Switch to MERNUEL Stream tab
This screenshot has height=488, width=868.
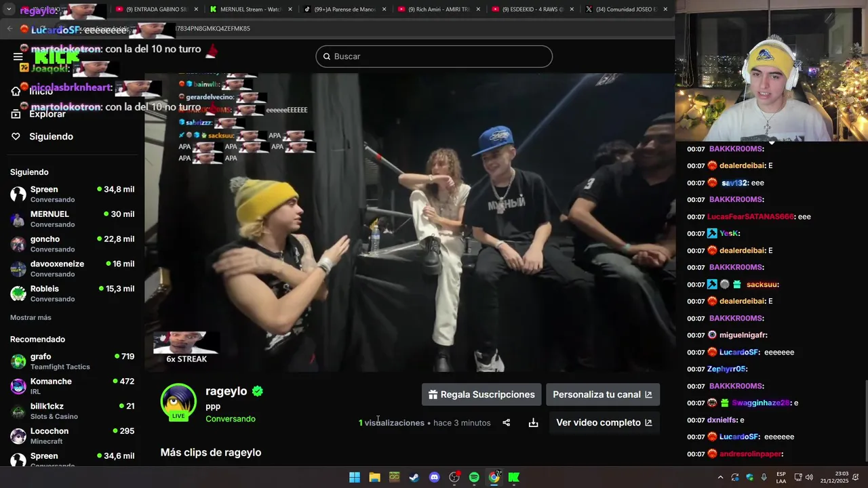pos(250,9)
